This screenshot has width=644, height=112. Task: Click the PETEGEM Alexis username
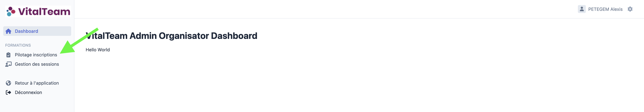point(605,9)
